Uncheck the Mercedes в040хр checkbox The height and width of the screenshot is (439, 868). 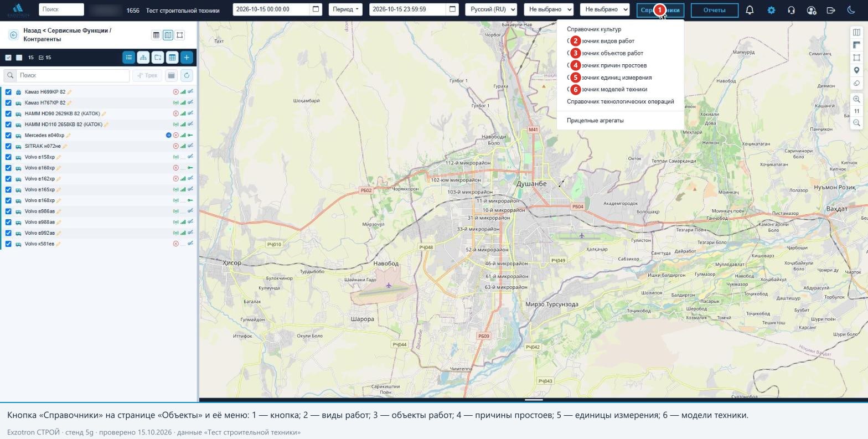8,135
